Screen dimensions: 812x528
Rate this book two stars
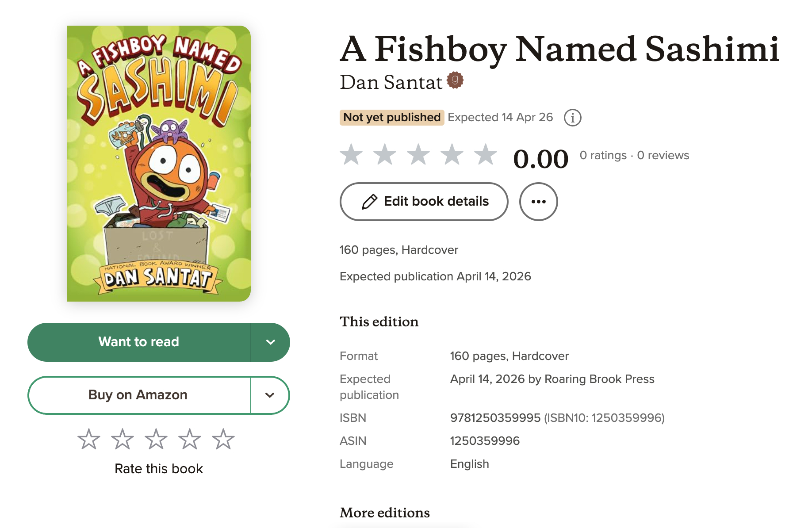pos(123,439)
